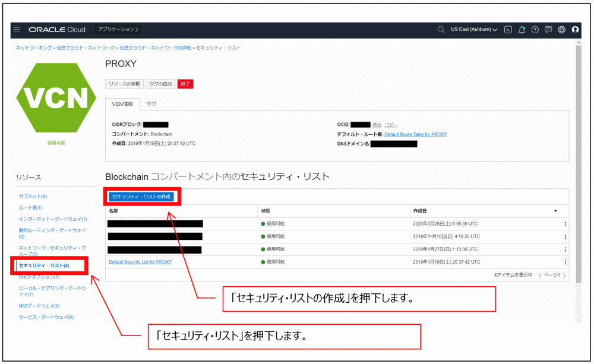
Task: Open US East (Ashburn) region dropdown
Action: click(474, 30)
